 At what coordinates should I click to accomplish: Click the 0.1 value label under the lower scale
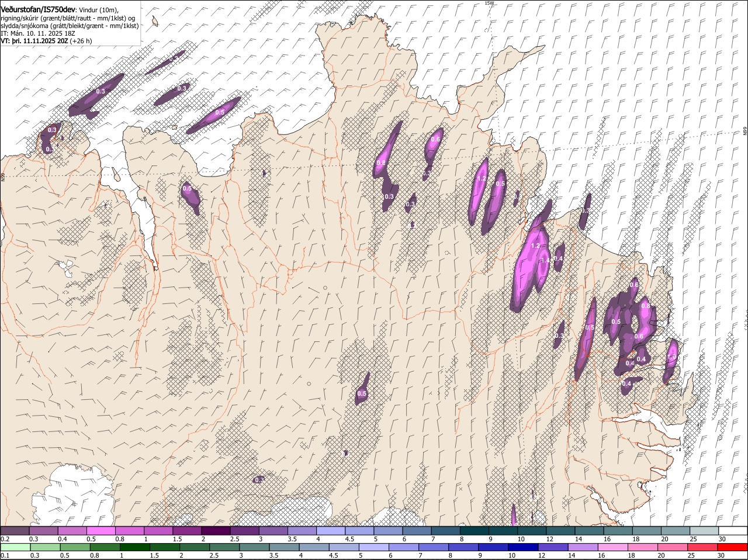[5, 556]
